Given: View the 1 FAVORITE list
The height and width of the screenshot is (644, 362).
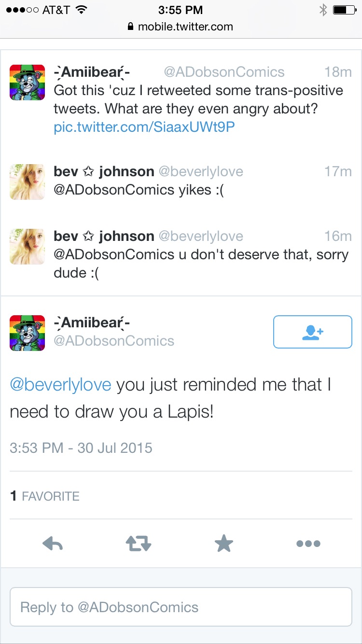Looking at the screenshot, I should [x=45, y=496].
